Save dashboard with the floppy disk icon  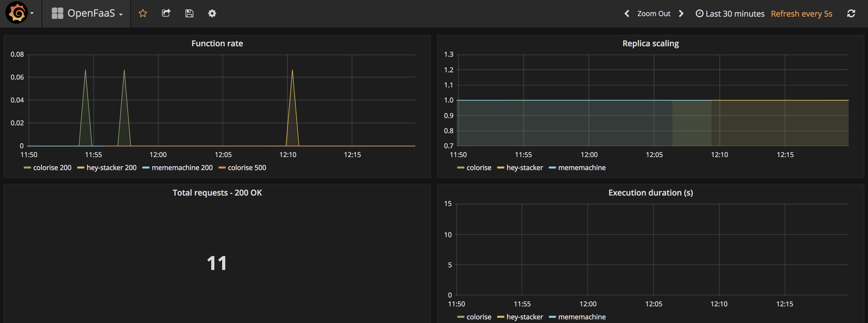(x=189, y=14)
